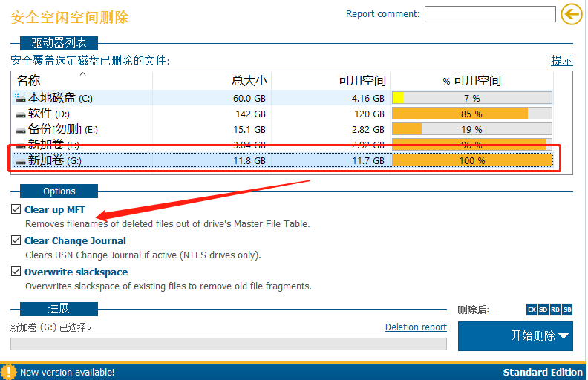Viewport: 588px width, 380px height.
Task: Uncheck Clear up MFT option
Action: (x=16, y=209)
